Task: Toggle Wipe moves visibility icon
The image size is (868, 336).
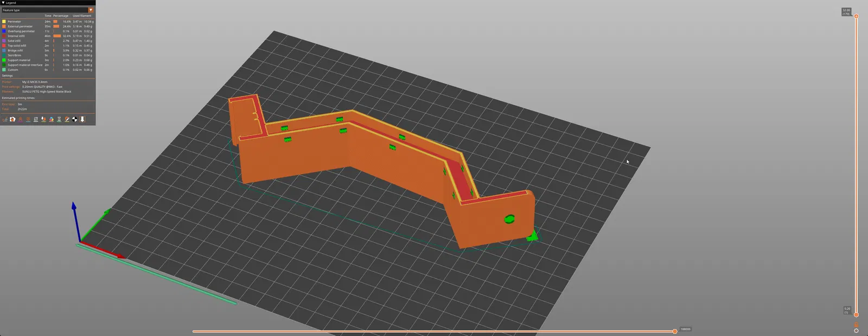Action: (12, 119)
